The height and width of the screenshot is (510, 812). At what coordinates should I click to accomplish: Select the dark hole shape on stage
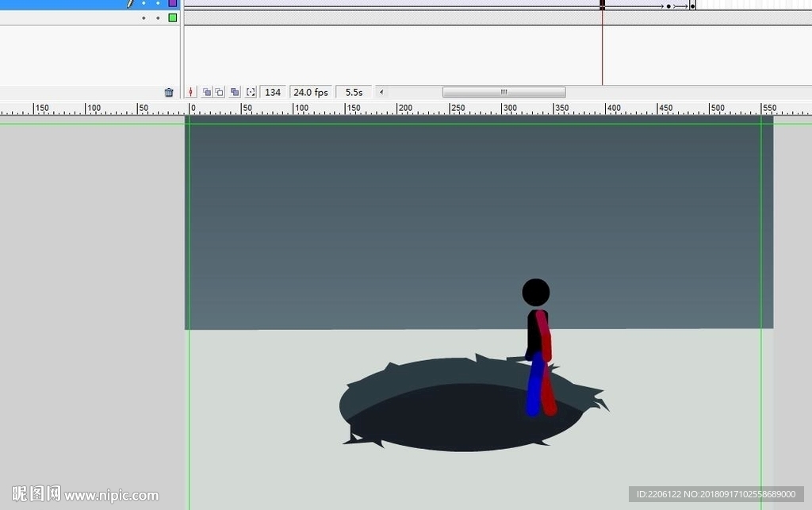point(444,412)
